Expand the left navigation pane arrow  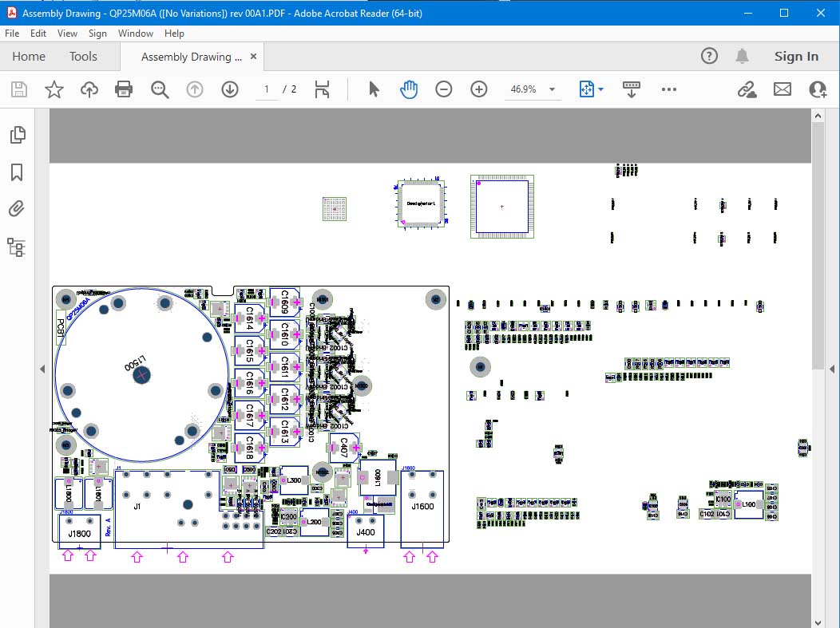42,369
